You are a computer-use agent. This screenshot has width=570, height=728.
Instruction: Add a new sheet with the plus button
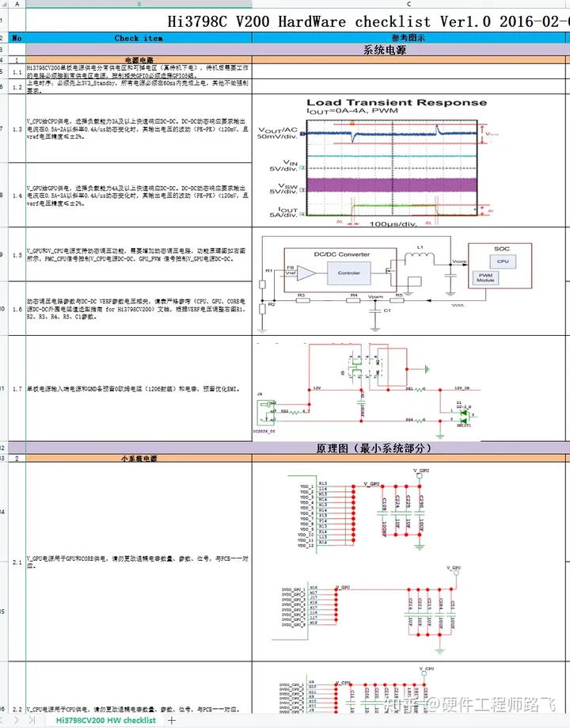click(172, 720)
